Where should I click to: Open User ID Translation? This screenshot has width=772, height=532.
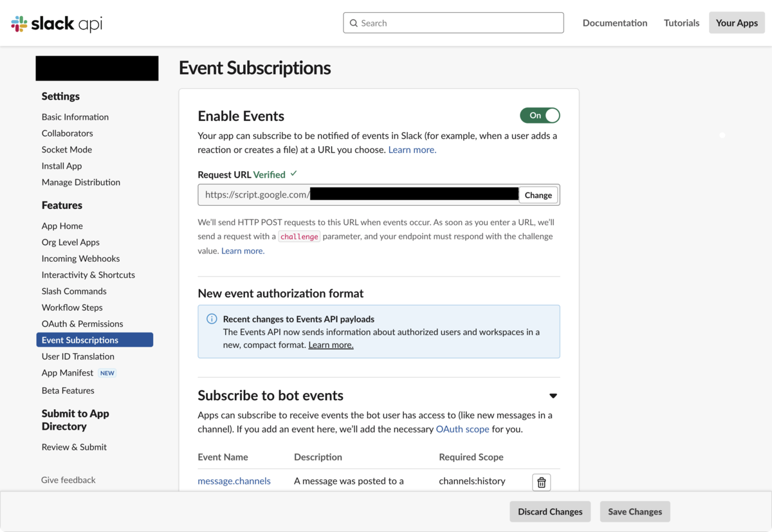(78, 356)
